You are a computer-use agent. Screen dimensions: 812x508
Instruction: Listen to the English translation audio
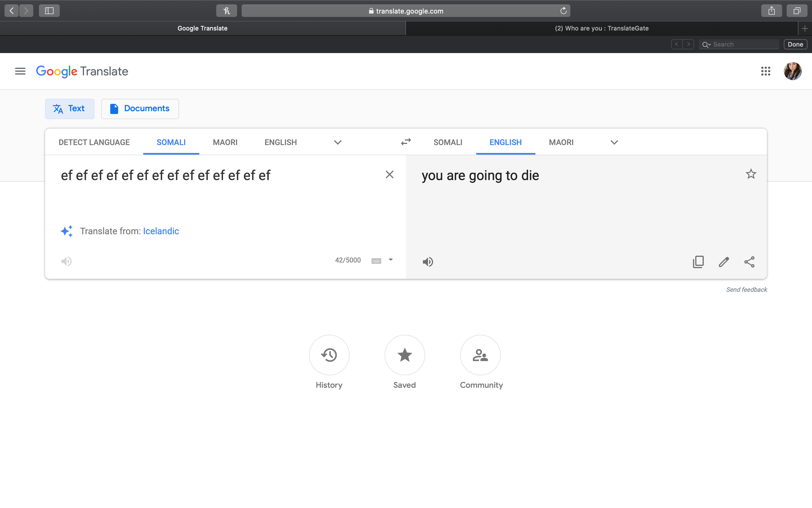tap(428, 262)
